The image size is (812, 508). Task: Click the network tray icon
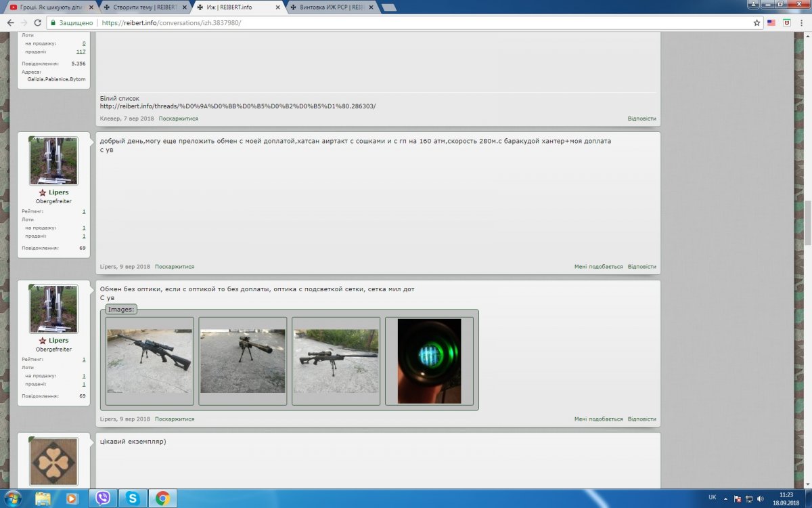[749, 498]
